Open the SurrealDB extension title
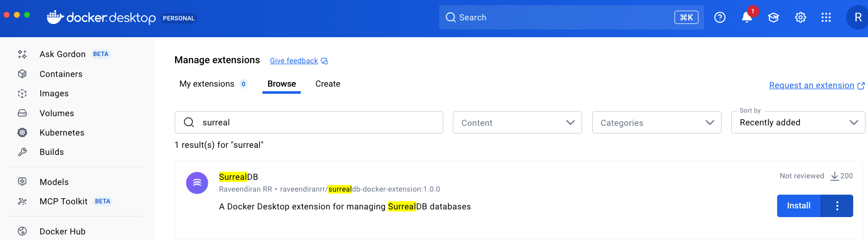 (x=238, y=177)
